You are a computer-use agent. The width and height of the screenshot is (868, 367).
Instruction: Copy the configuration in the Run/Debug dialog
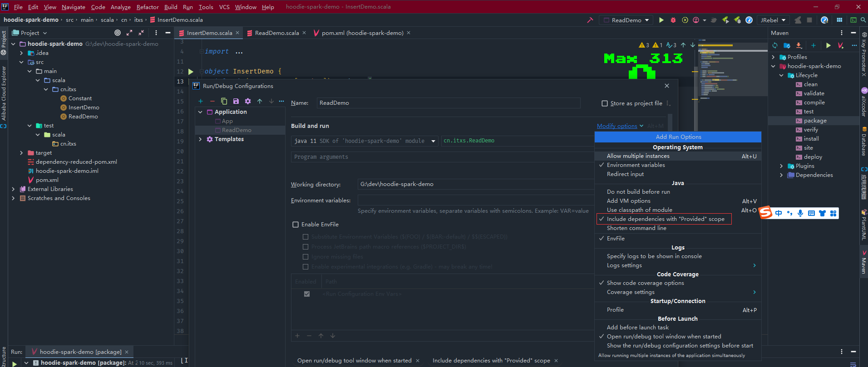coord(224,101)
